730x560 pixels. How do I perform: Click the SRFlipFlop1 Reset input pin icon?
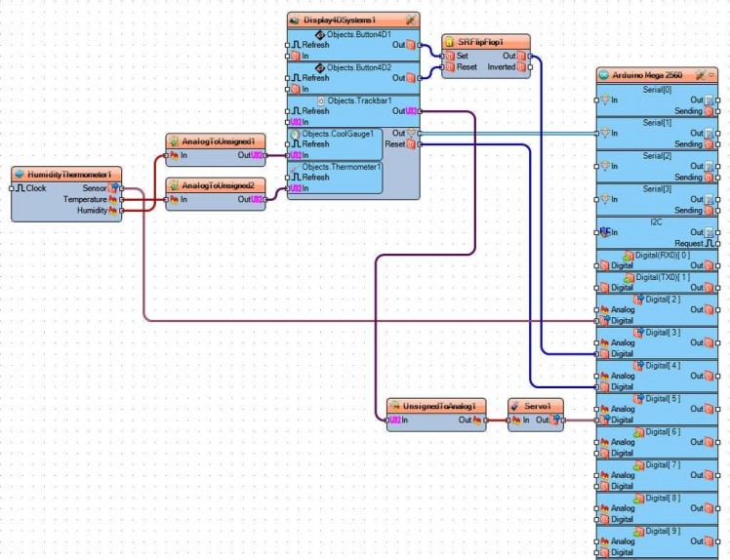click(x=450, y=67)
